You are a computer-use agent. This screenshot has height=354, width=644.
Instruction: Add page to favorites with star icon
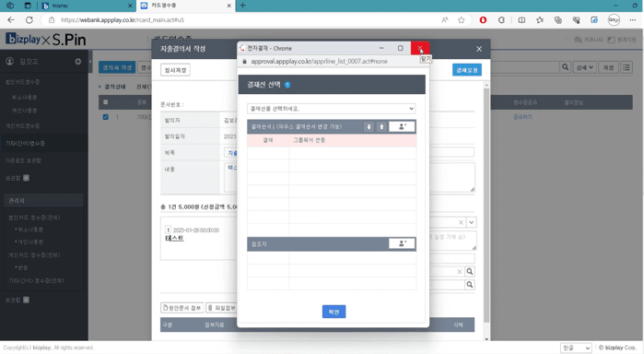pos(462,19)
